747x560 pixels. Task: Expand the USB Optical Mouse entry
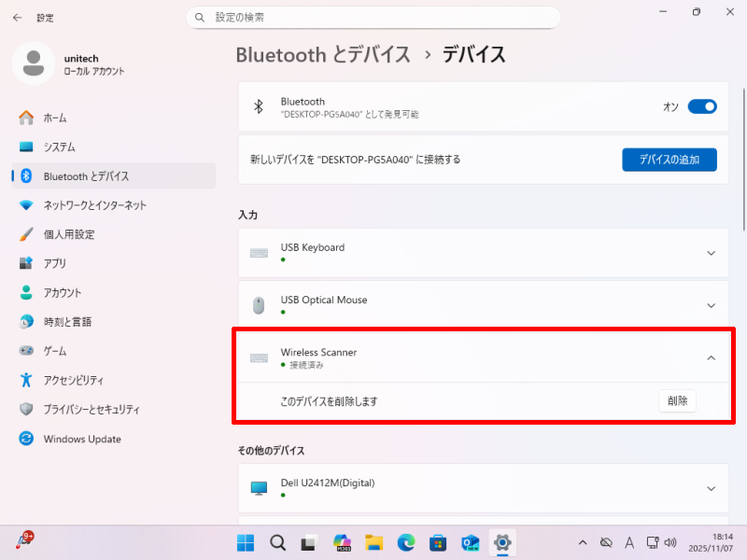[x=711, y=305]
